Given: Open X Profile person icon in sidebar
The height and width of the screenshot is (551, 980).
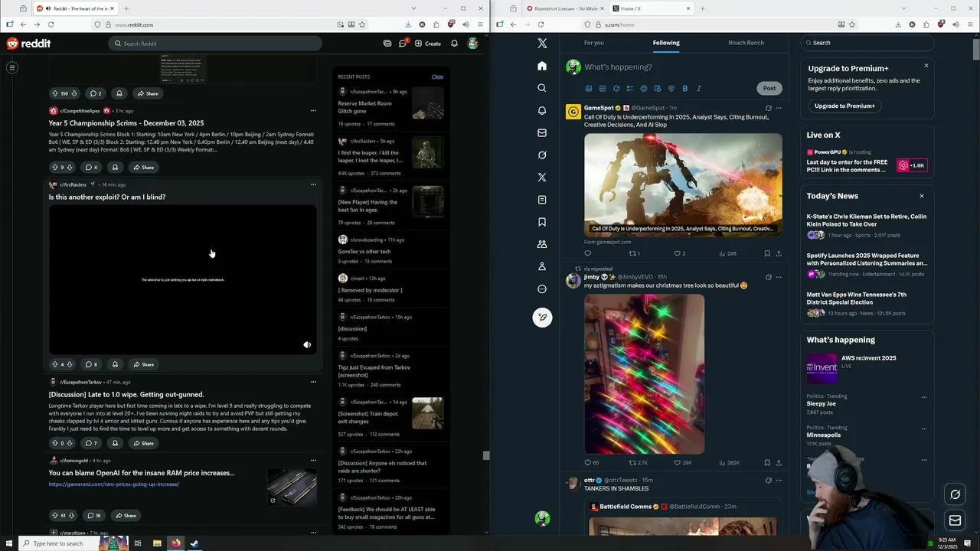Looking at the screenshot, I should click(542, 266).
